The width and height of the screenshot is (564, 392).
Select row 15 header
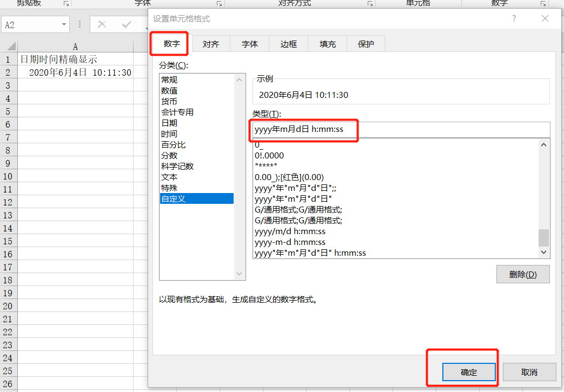click(x=8, y=241)
